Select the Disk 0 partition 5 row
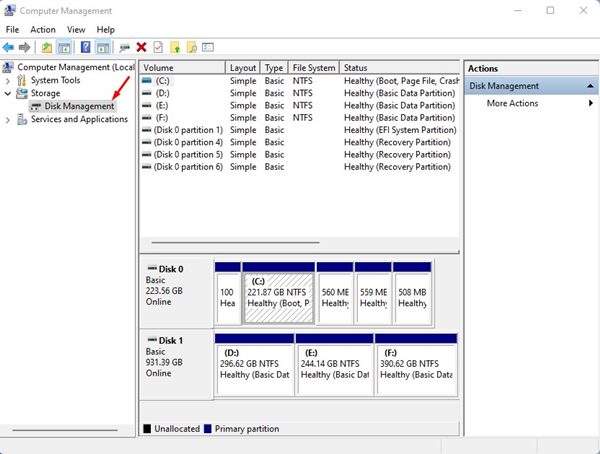 click(300, 154)
